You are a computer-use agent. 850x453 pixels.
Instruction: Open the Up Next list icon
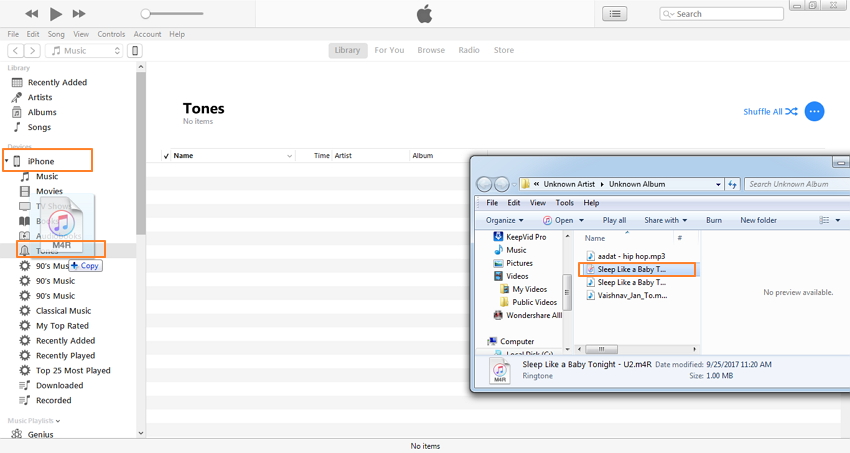615,14
